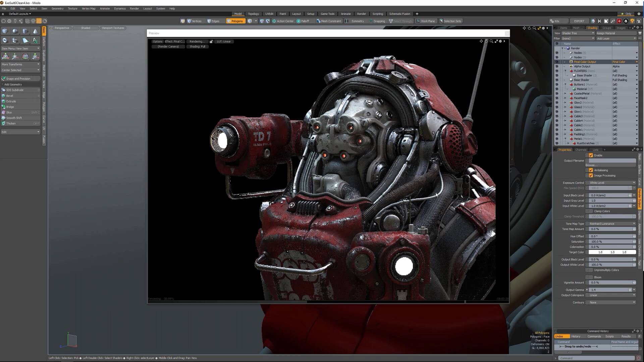Choose the Extrude tool

point(20,101)
